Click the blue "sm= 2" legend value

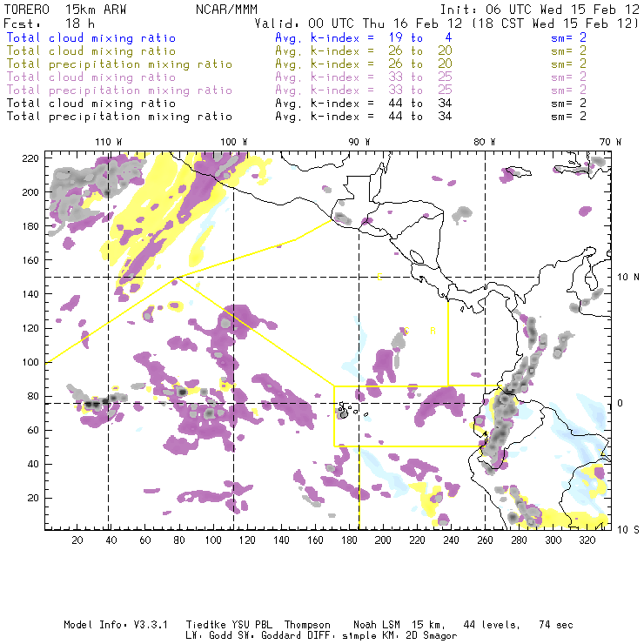pyautogui.click(x=568, y=37)
